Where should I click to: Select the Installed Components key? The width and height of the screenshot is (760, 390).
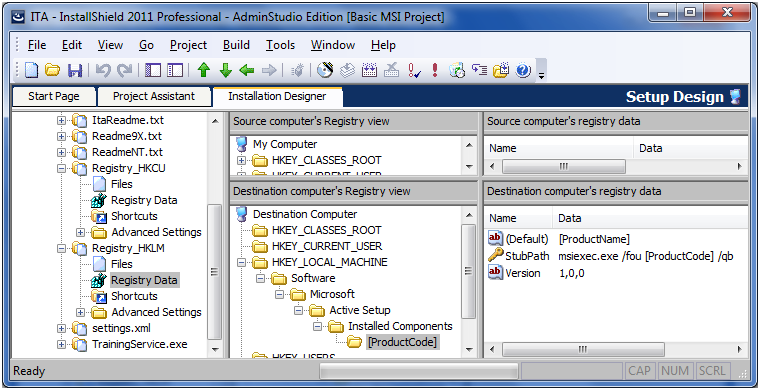[400, 326]
